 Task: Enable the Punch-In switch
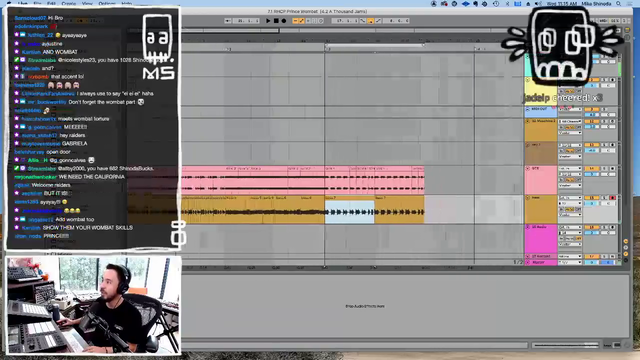coord(363,21)
